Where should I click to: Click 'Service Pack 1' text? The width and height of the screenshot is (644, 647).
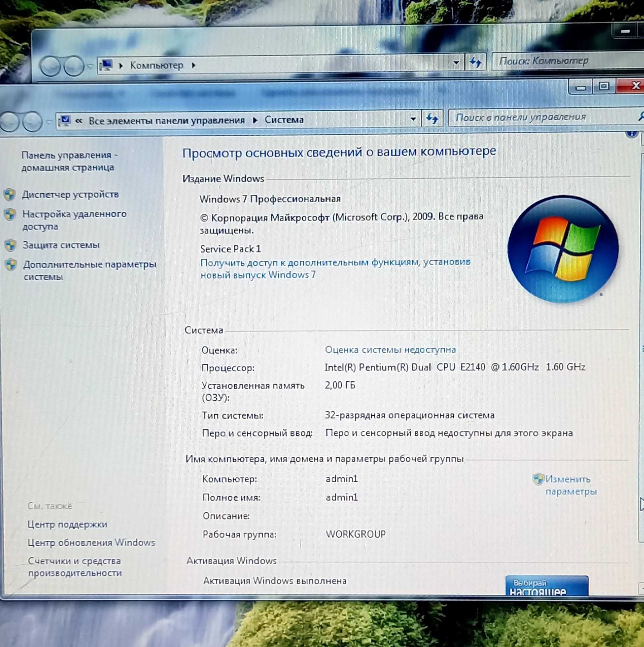click(x=230, y=249)
